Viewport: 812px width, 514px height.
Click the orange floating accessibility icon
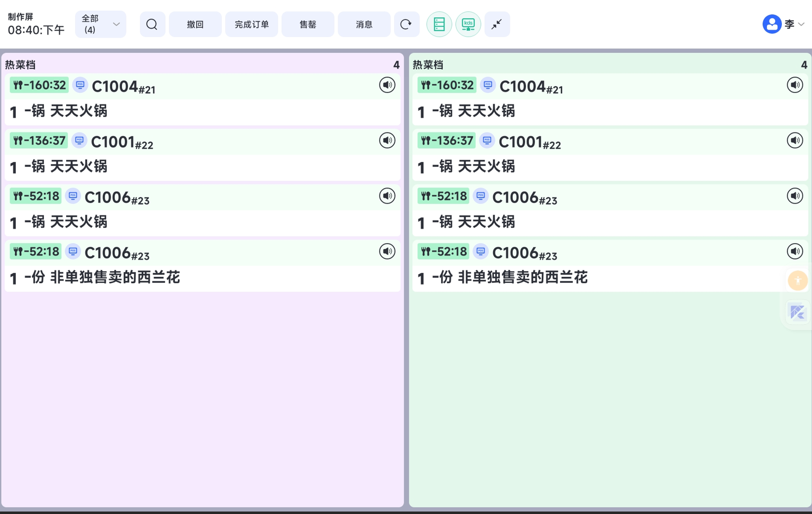[x=797, y=281]
